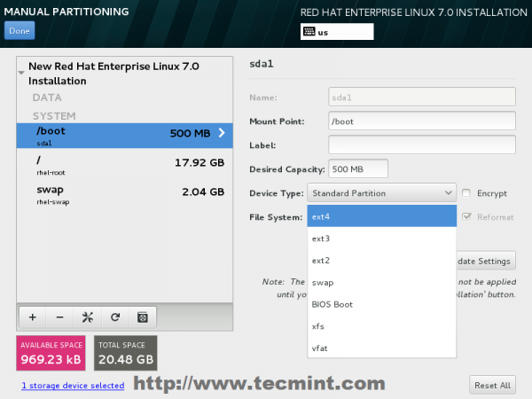Choose ext2 from the file system list
The image size is (532, 399).
[x=381, y=260]
